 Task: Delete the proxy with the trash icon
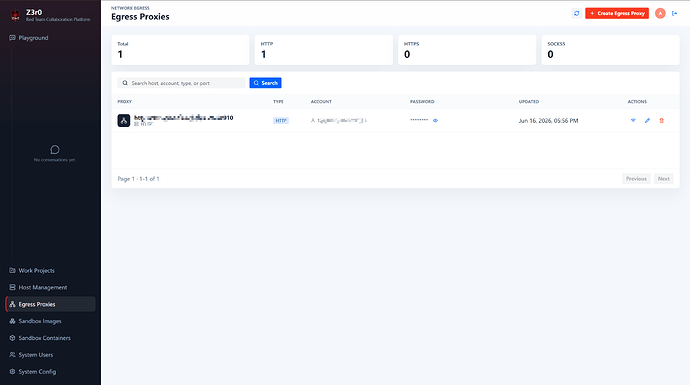tap(661, 121)
